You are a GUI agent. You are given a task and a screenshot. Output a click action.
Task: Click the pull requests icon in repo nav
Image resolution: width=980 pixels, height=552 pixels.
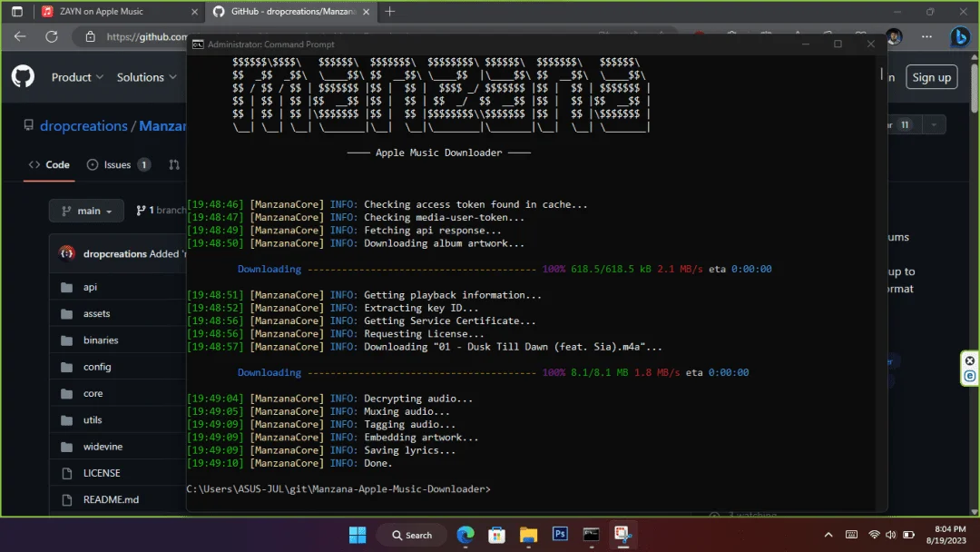(174, 164)
